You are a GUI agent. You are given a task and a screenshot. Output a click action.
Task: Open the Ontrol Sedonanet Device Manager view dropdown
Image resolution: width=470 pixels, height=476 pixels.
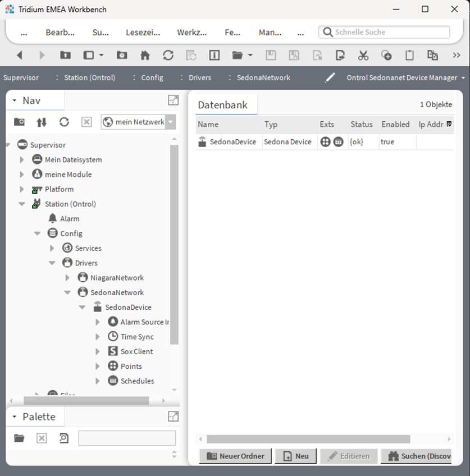click(463, 77)
